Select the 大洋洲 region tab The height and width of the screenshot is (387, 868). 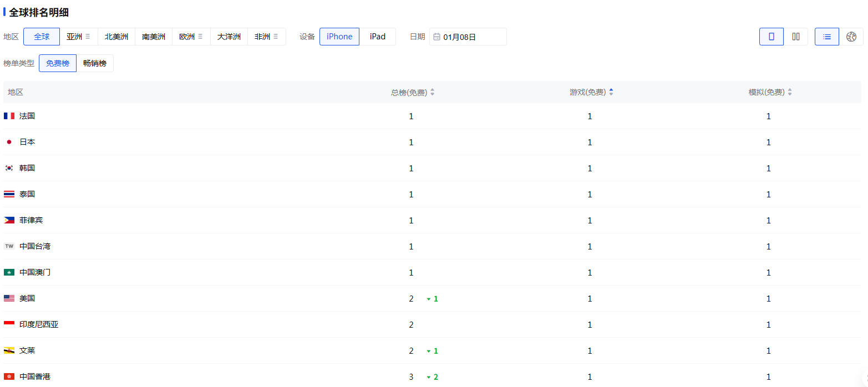click(x=229, y=37)
